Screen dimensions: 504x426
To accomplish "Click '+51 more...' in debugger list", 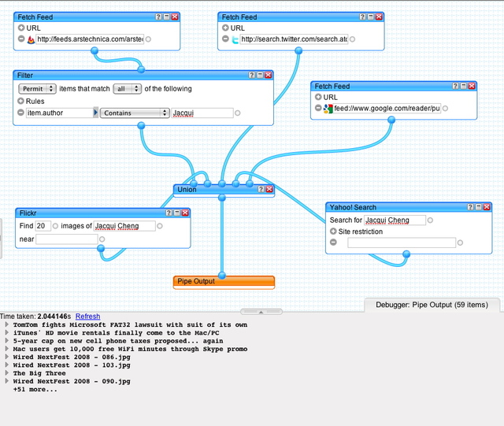I will [35, 389].
